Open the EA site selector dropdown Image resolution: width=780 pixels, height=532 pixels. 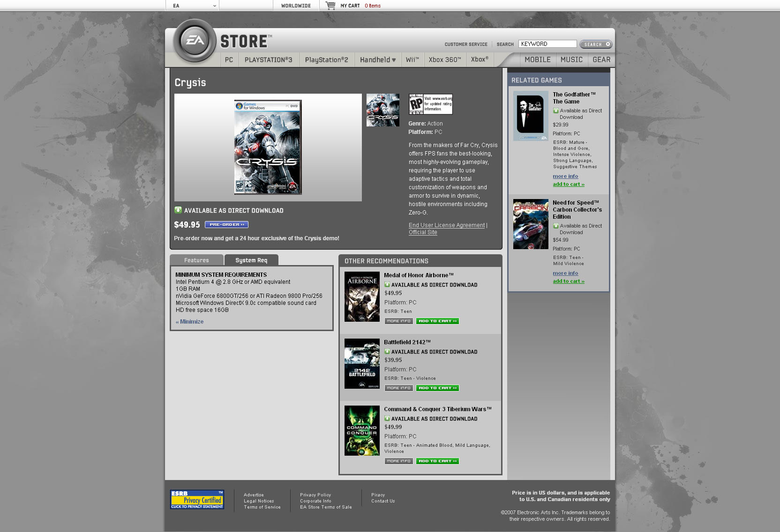[192, 6]
